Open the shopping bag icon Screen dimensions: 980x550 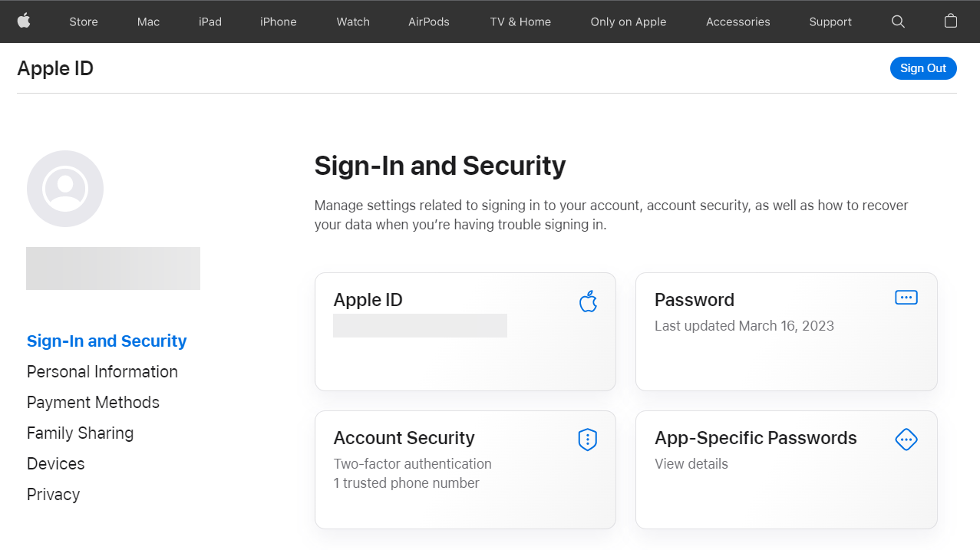click(x=951, y=21)
